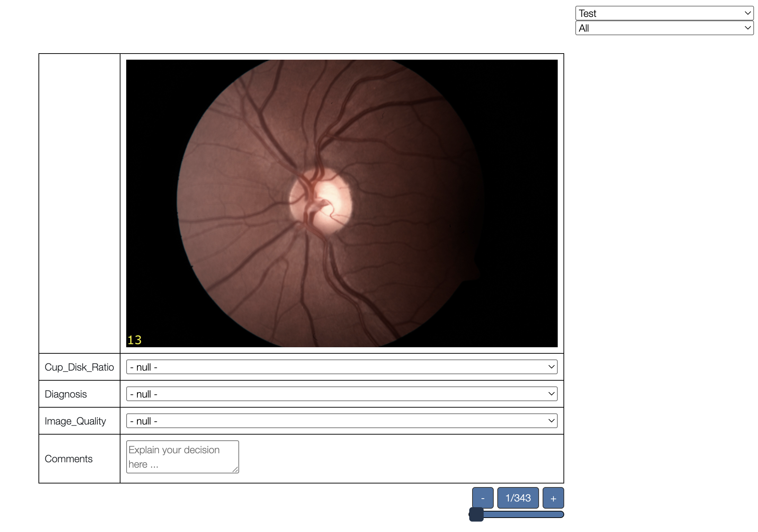Click the yellow image number 13
Screen dimensions: 758x532
click(x=134, y=340)
